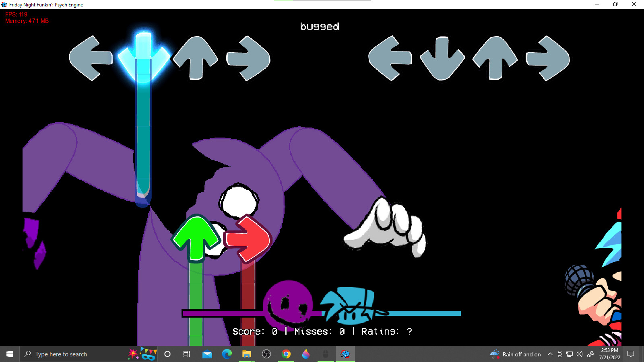Click the green up note
644x362 pixels.
pos(196,238)
